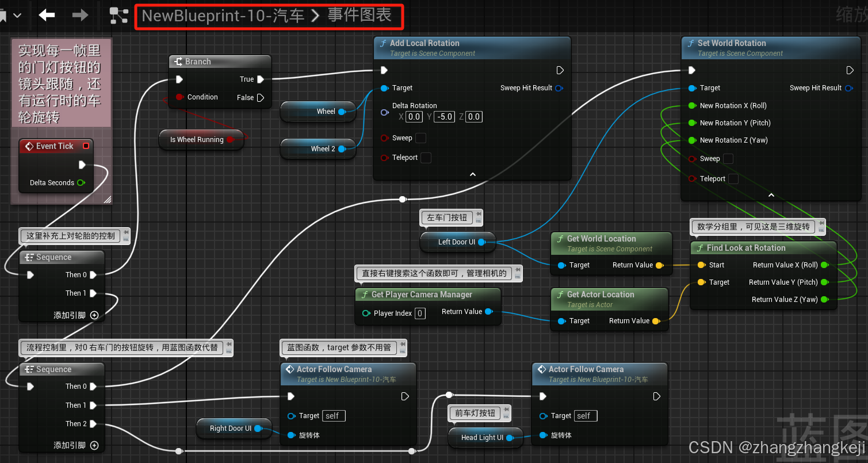This screenshot has width=868, height=463.
Task: Select the Is Wheel Running variable node
Action: click(x=201, y=140)
